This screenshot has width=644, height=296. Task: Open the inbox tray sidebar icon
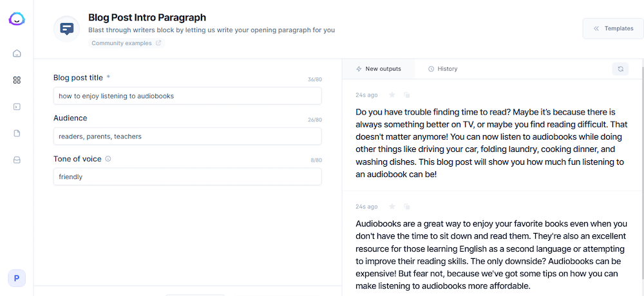pos(17,160)
